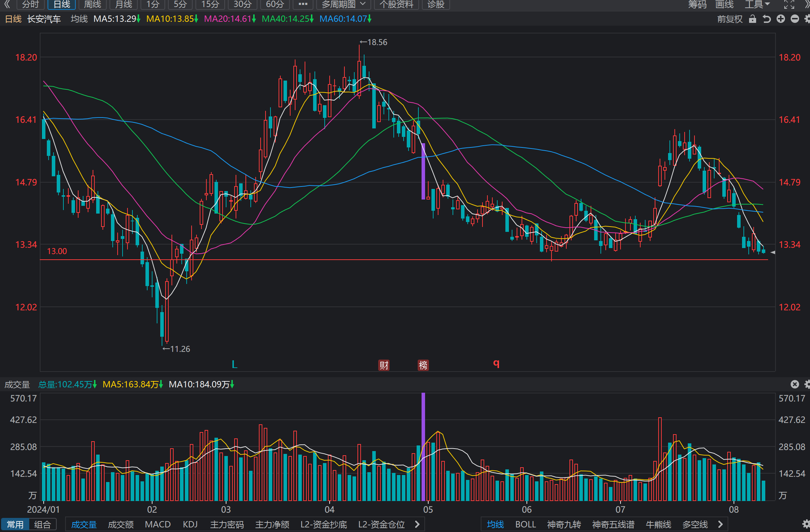This screenshot has width=810, height=532.
Task: Click the MA5:13.29 indicator label
Action: coord(117,19)
